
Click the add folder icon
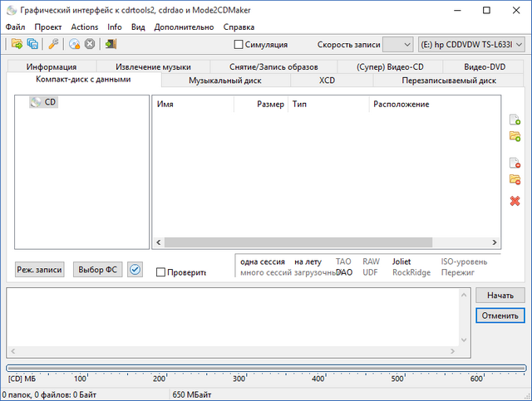(x=515, y=136)
